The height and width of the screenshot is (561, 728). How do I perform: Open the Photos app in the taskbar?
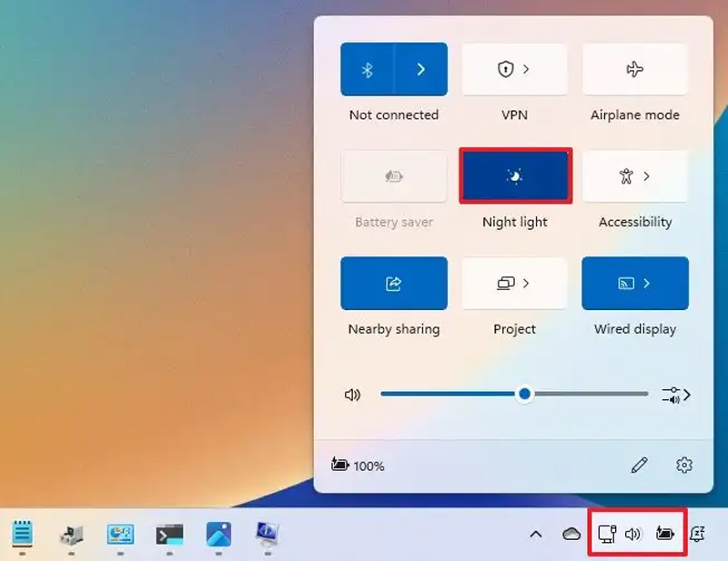tap(218, 534)
